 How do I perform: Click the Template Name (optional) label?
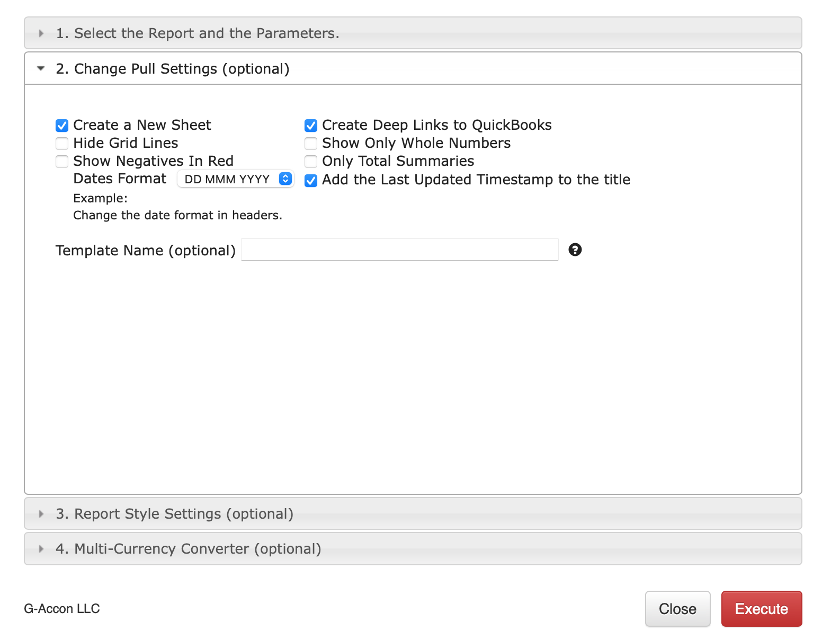pos(146,250)
